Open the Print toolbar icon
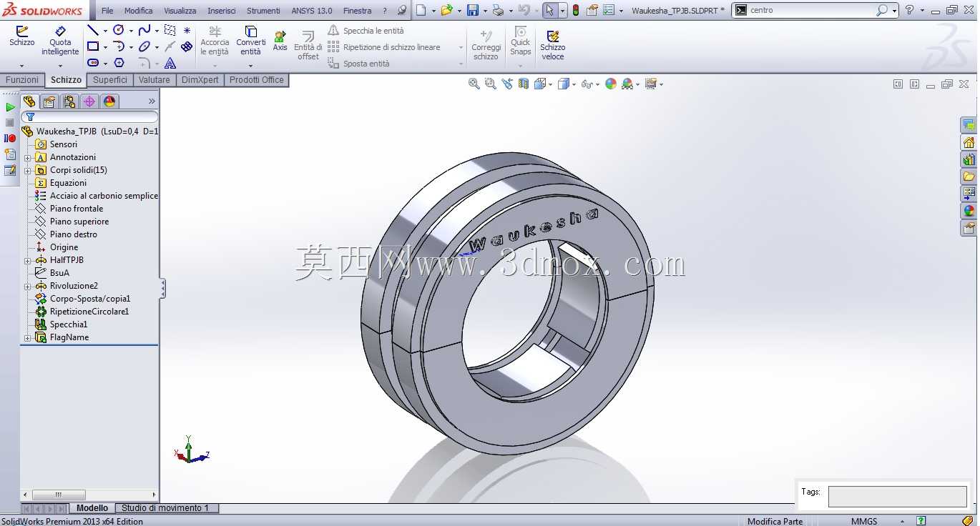Screen dimensions: 980x526 498,10
